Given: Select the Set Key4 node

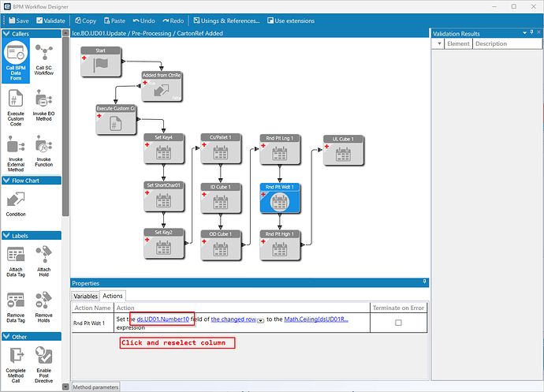Looking at the screenshot, I should 164,148.
